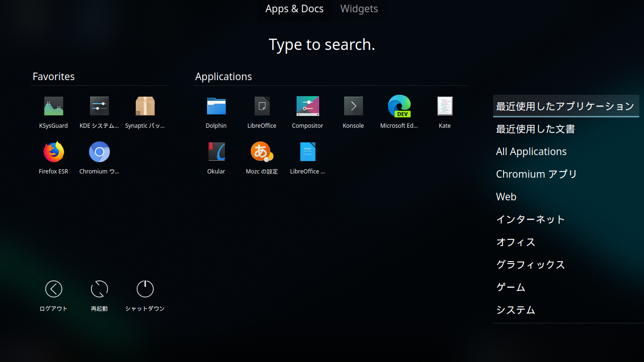Open the Okular document viewer

tap(216, 158)
